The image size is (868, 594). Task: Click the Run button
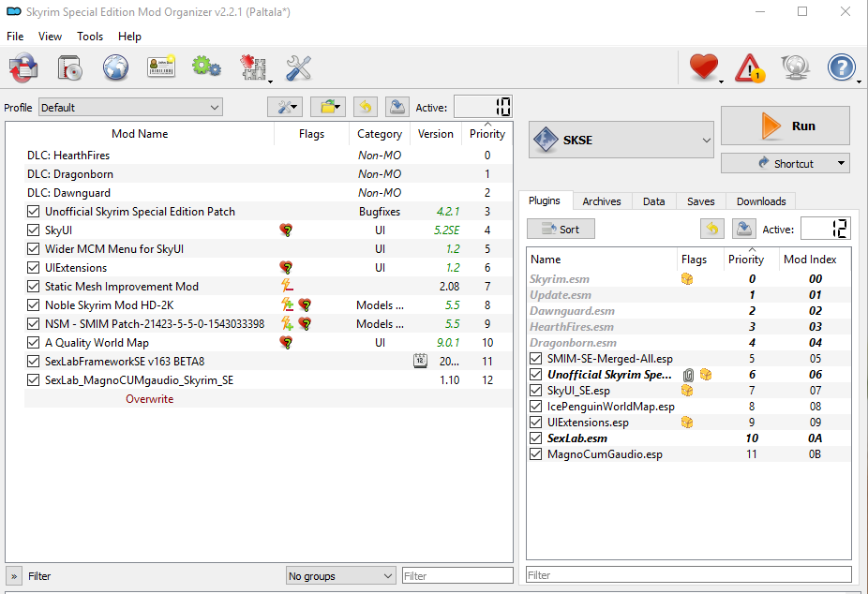[785, 126]
